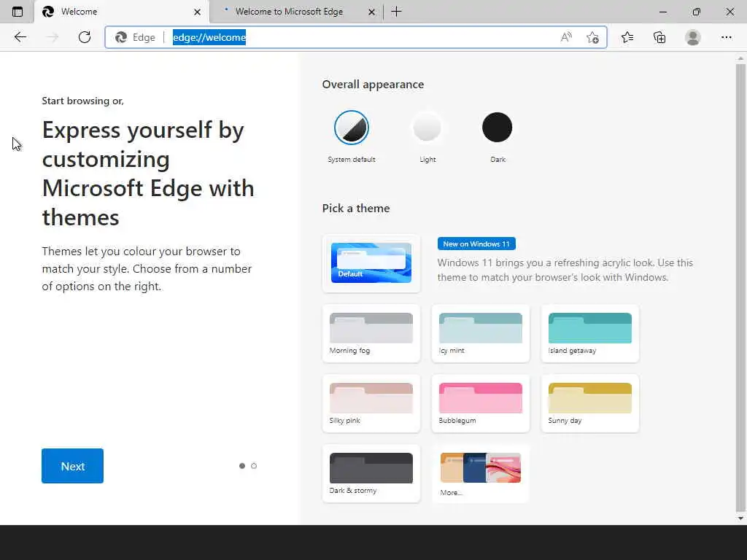The height and width of the screenshot is (560, 747).
Task: Add this page to favorites star icon
Action: coord(592,37)
